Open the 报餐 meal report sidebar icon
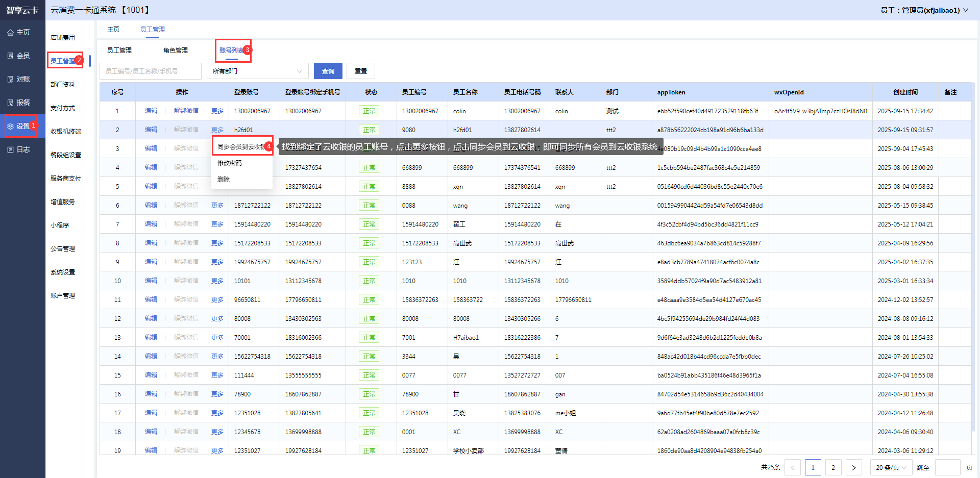The height and width of the screenshot is (478, 980). tap(11, 103)
